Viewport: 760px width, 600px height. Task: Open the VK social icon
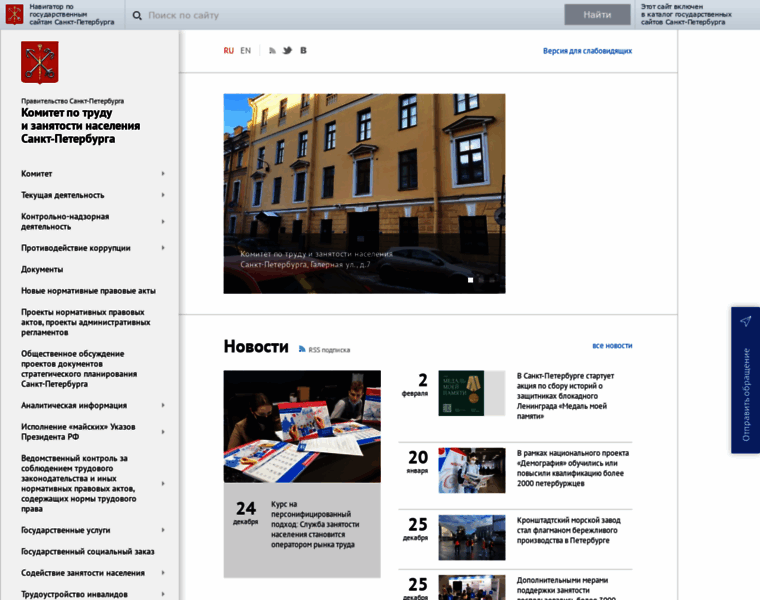(x=303, y=50)
